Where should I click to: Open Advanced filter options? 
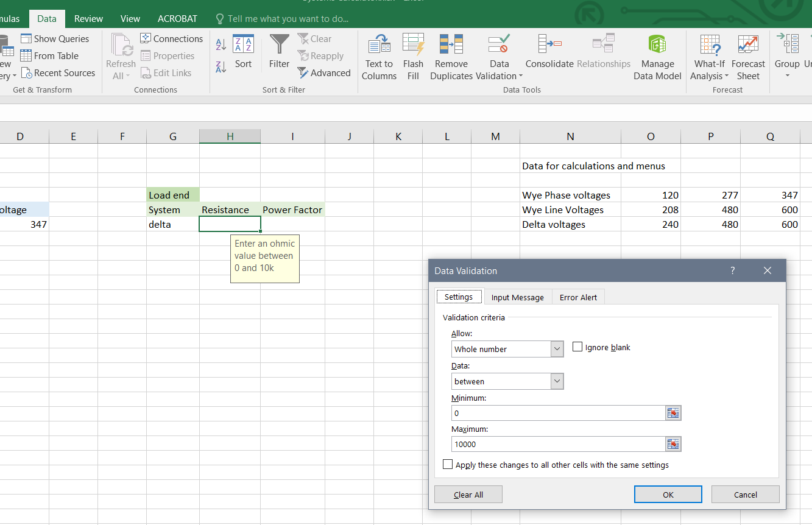point(324,72)
